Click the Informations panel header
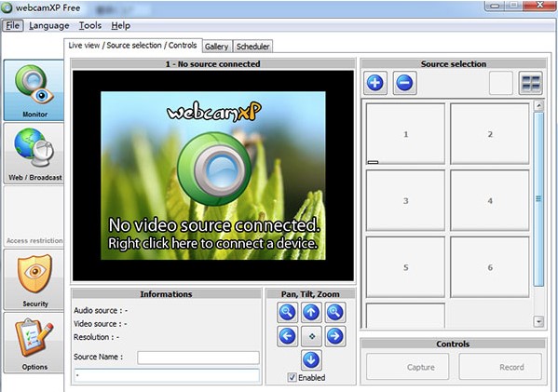 (x=166, y=294)
